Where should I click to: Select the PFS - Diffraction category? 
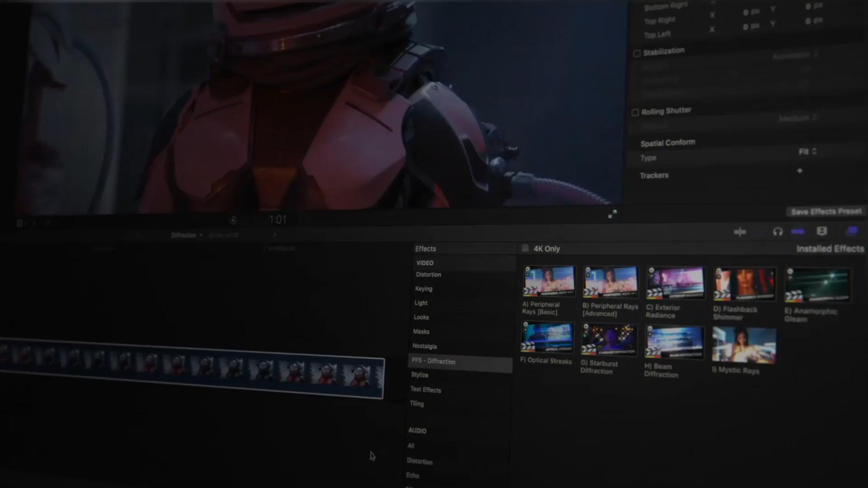[x=460, y=362]
